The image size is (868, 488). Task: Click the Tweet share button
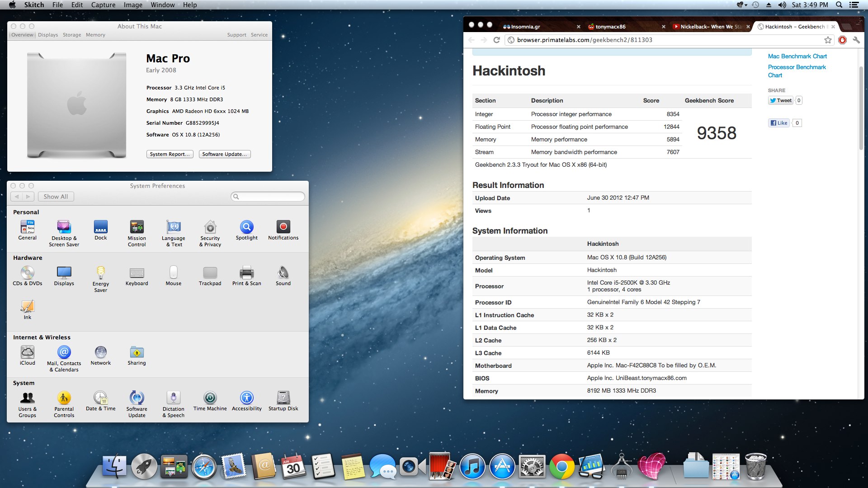[x=780, y=100]
